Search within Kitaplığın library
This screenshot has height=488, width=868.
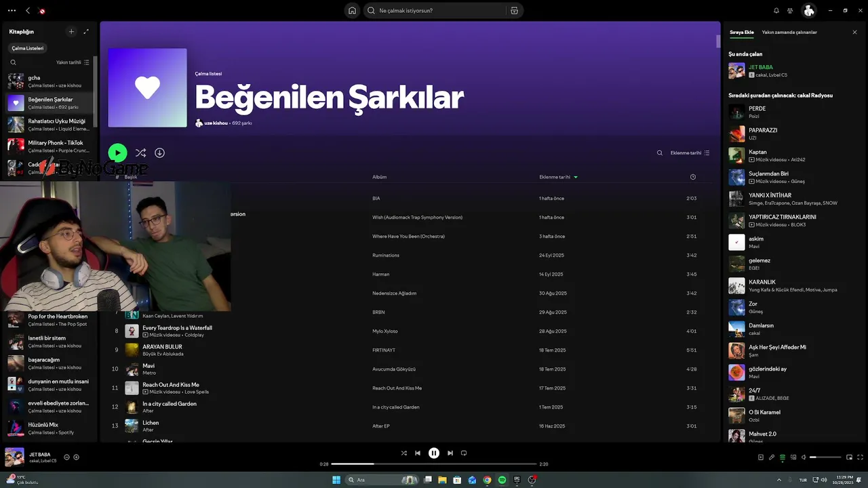(13, 62)
